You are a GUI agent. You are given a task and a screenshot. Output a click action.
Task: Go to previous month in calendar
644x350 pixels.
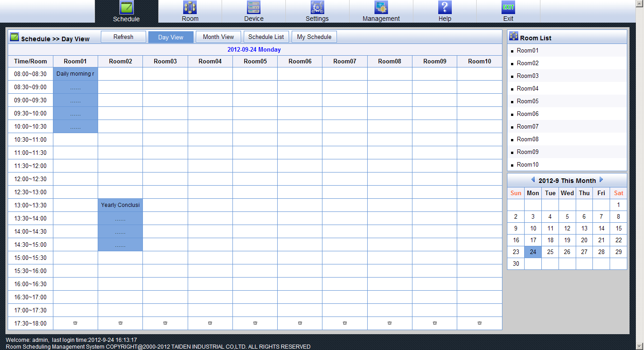533,180
